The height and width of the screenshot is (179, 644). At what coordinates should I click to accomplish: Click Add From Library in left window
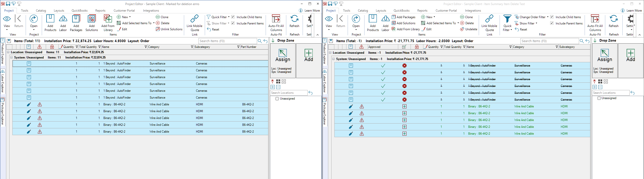tap(108, 23)
